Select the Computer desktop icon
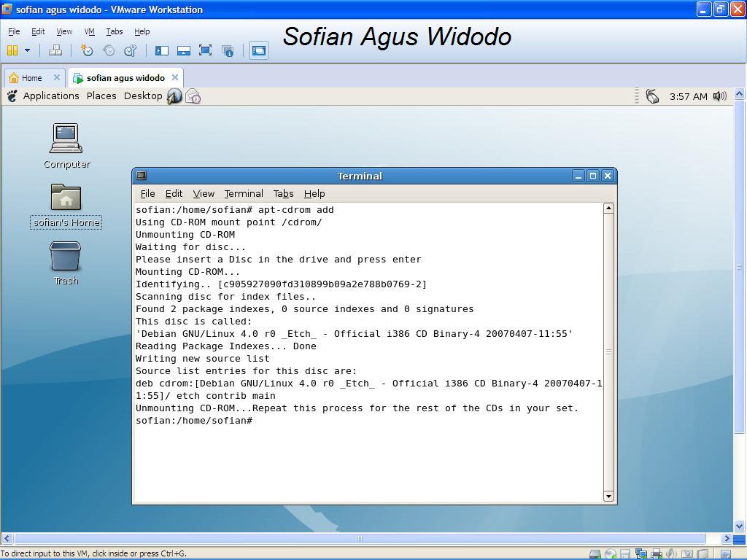Screen dimensions: 747x560 (66, 146)
